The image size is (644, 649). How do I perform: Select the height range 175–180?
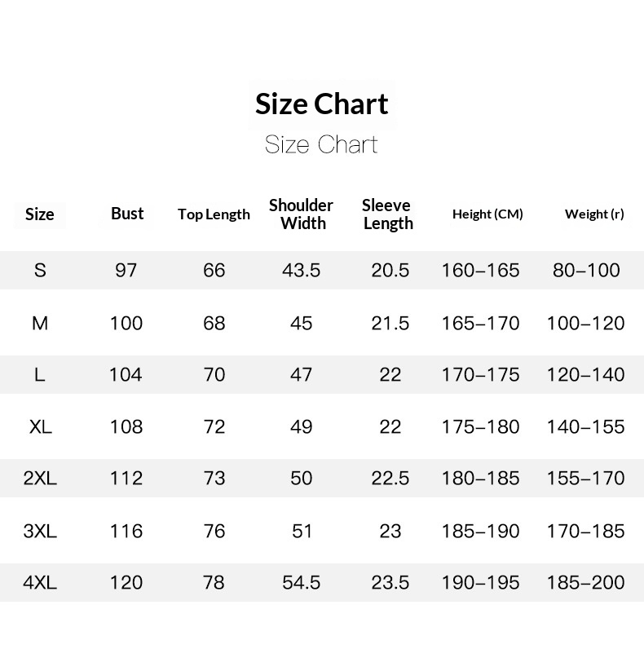[x=480, y=426]
